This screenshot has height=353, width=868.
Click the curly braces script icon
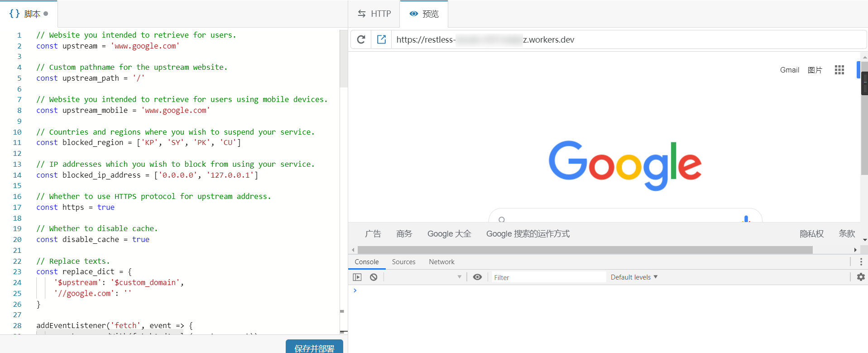[x=14, y=14]
